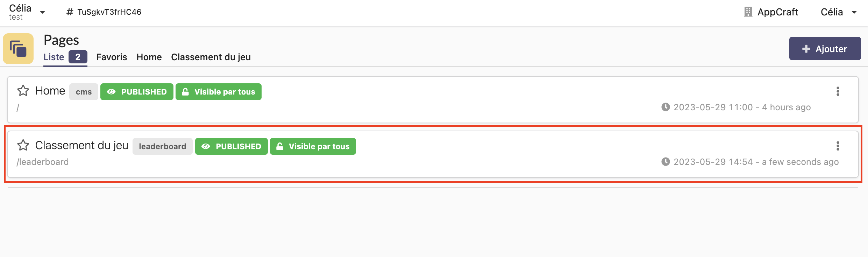
Task: Open the Home tab
Action: pyautogui.click(x=149, y=57)
